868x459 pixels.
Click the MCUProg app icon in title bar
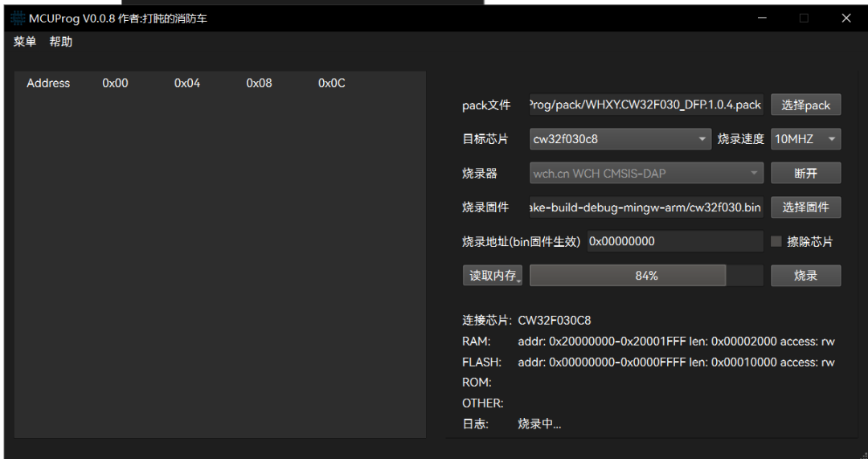(x=18, y=18)
